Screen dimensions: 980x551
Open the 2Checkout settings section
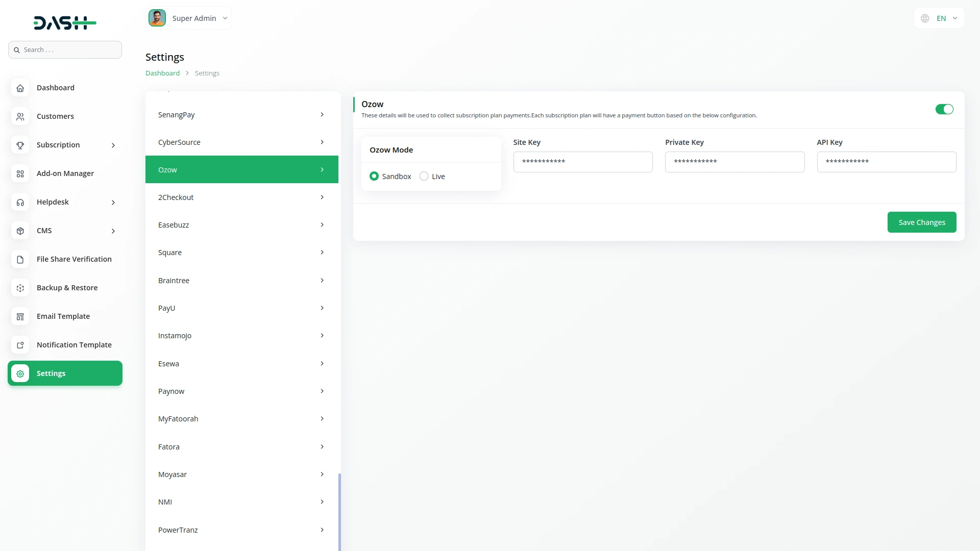tap(241, 197)
